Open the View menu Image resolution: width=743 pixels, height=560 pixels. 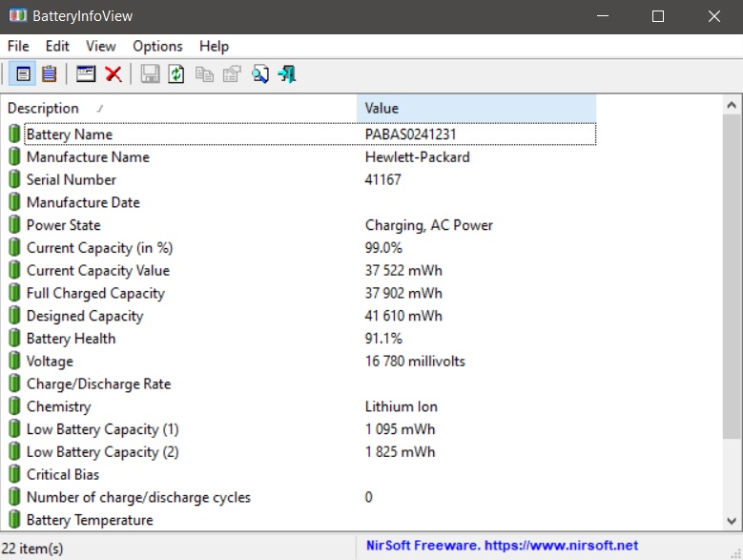(100, 46)
